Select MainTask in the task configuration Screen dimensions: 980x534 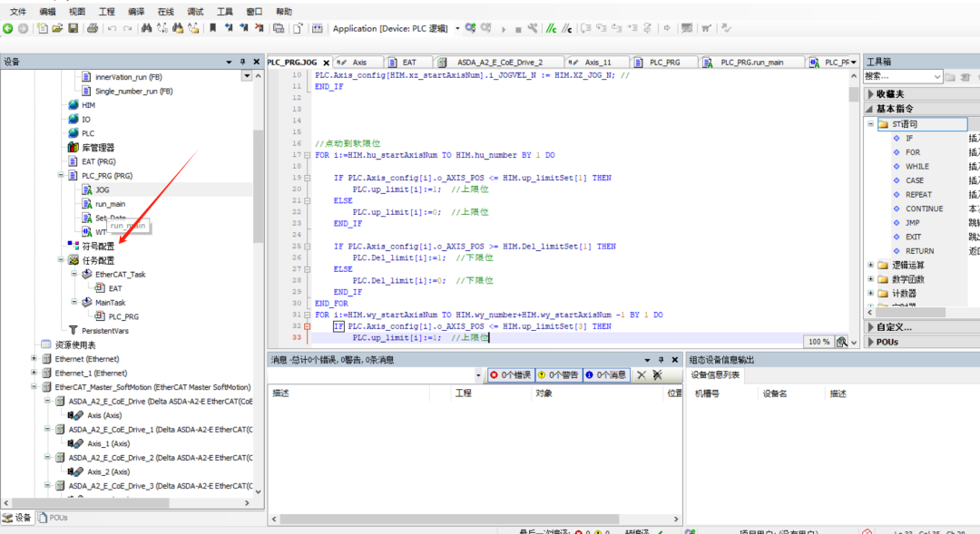pos(110,302)
